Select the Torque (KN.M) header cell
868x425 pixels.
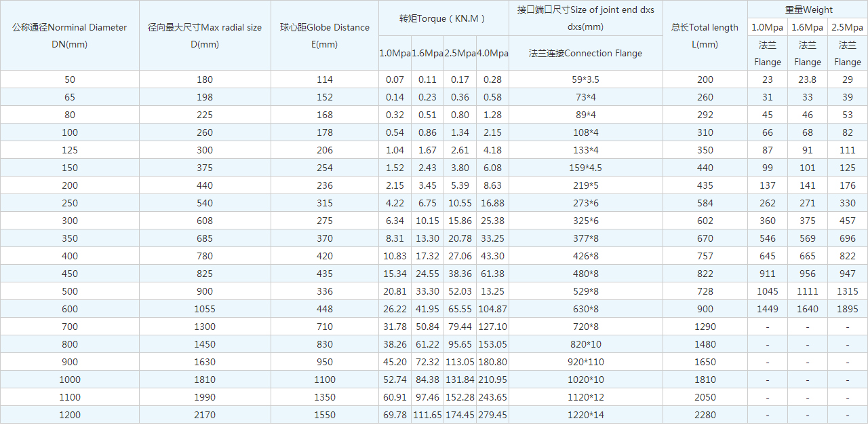coord(443,18)
